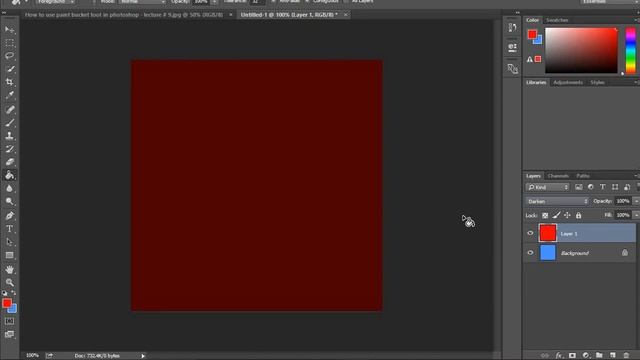Open the options bar Mode dropdown
Screen dimensions: 640x360
click(142, 2)
